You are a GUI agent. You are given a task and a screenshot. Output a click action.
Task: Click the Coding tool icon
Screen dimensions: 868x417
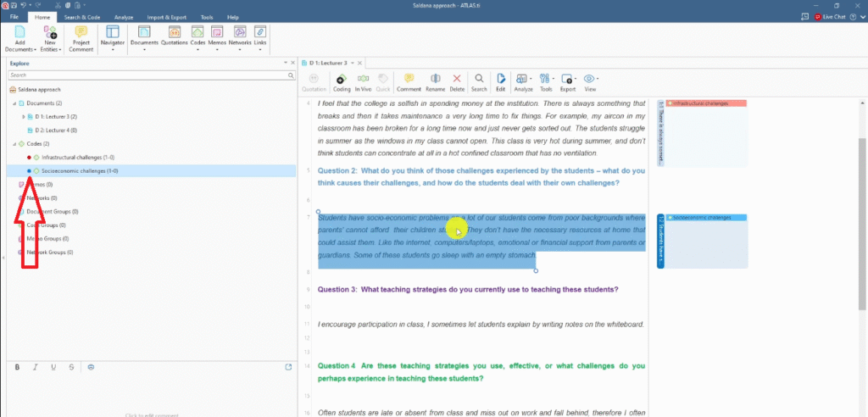click(x=342, y=81)
